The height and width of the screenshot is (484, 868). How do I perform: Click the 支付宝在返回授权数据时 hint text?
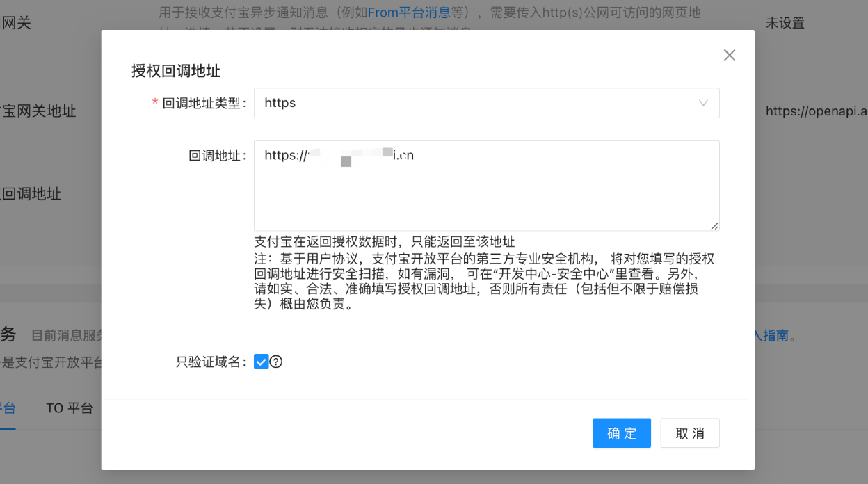pos(384,242)
